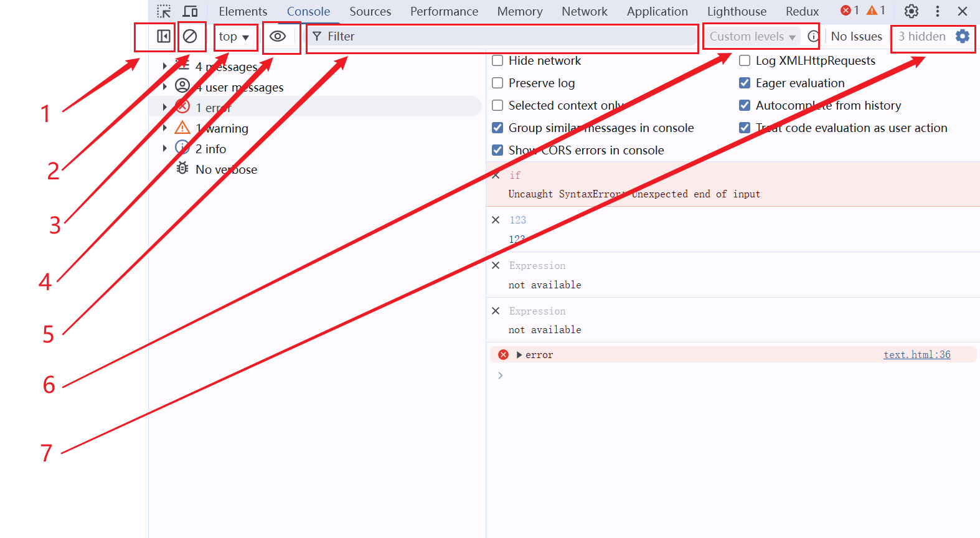
Task: Enable the Preserve log checkbox
Action: coord(497,83)
